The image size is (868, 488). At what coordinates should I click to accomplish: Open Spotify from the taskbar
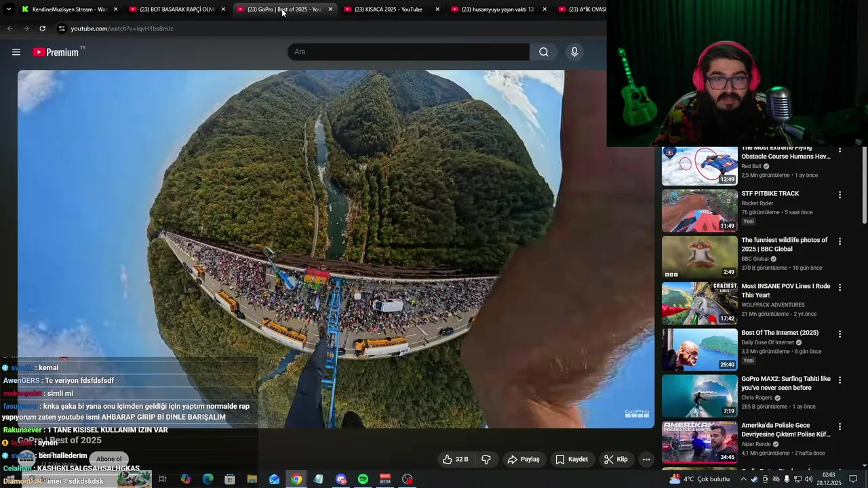pyautogui.click(x=363, y=479)
